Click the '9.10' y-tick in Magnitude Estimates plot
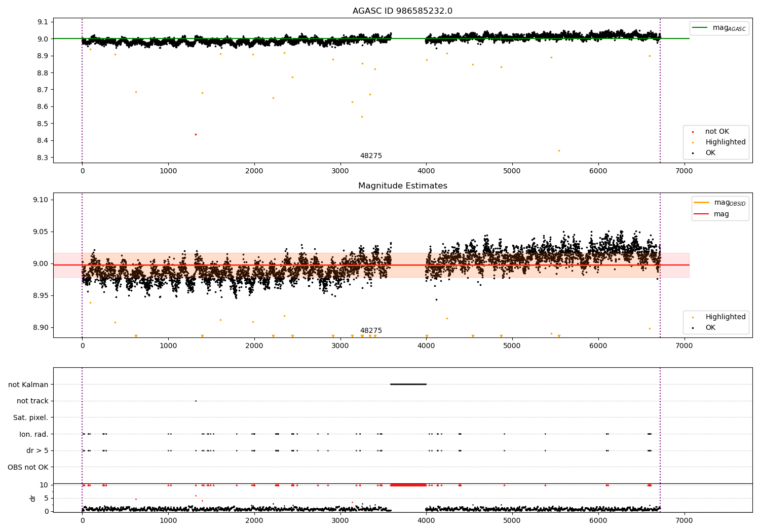The image size is (760, 532). 41,200
